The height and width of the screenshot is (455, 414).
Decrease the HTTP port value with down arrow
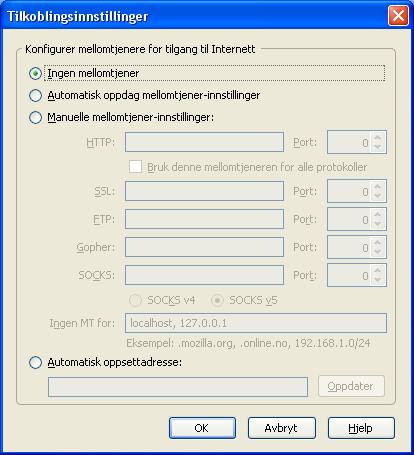point(378,147)
